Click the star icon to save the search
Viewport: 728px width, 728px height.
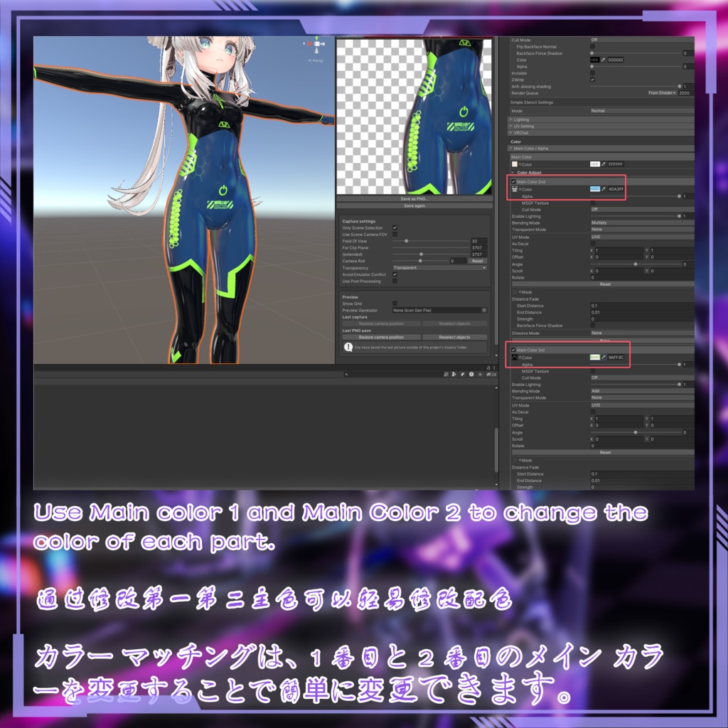pyautogui.click(x=480, y=374)
